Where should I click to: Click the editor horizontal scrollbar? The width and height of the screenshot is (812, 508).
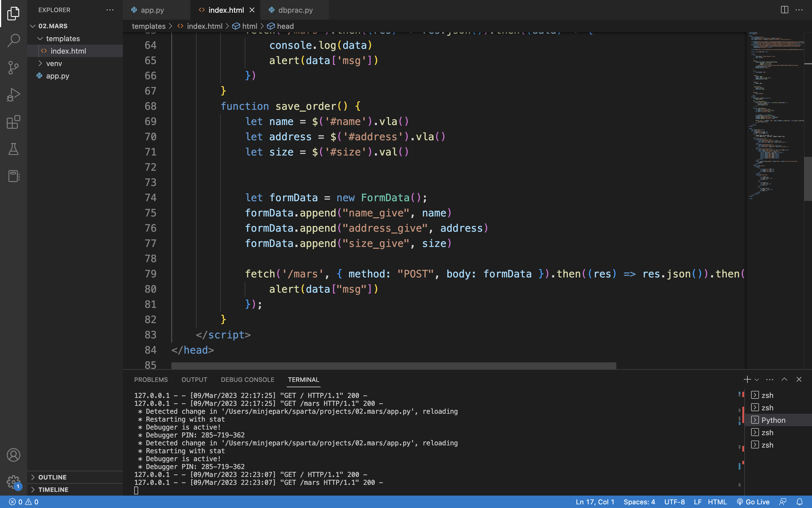tap(394, 365)
